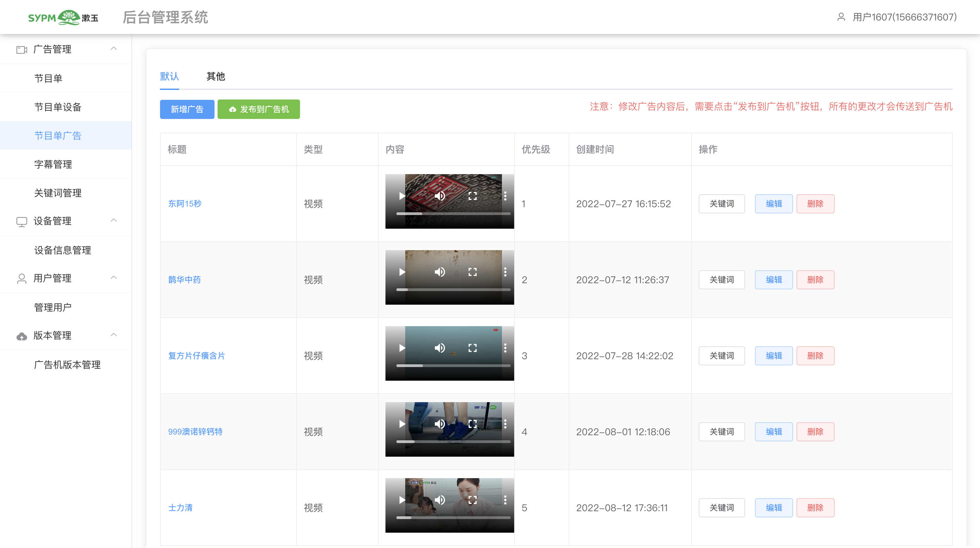The width and height of the screenshot is (980, 548).
Task: Collapse the 广告管理 menu chevron
Action: pyautogui.click(x=113, y=49)
